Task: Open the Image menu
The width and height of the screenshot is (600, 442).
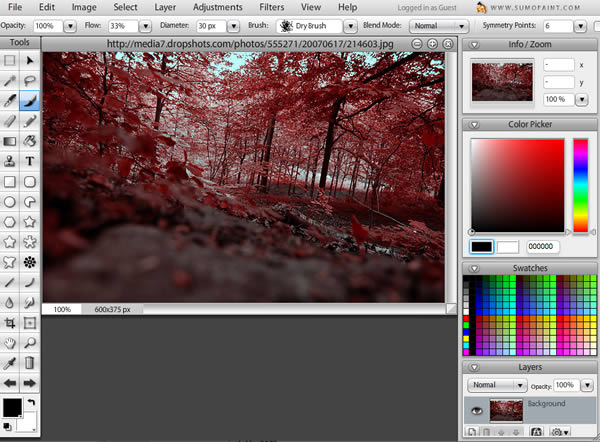Action: point(84,7)
